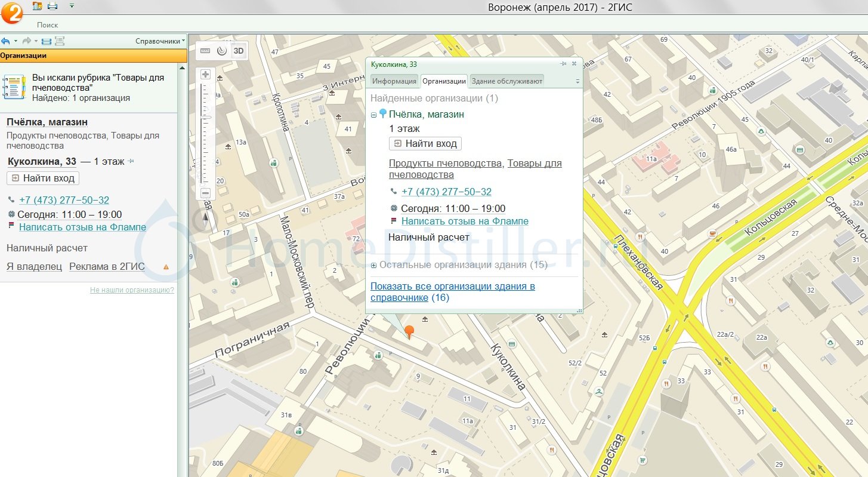Click the Куколкина, 33 address in left panel
Screen dimensions: 868x477
tap(42, 161)
